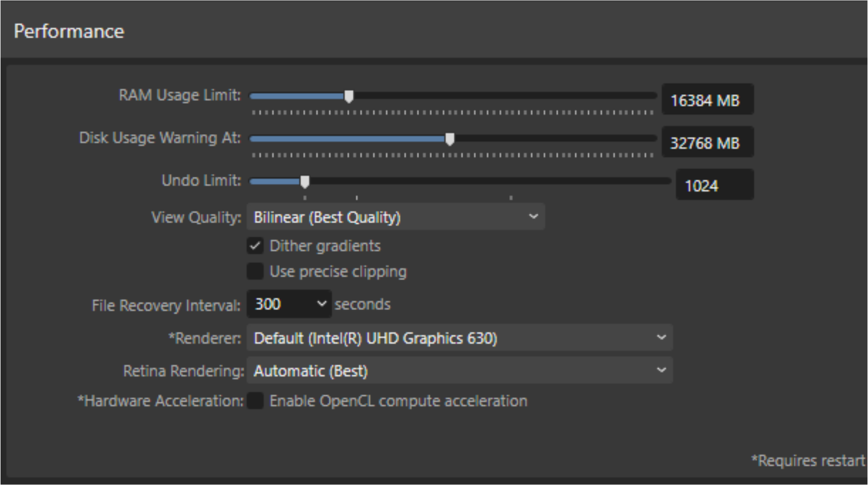Screen dimensions: 868x485
Task: Enable the Dither gradients checkbox
Action: (255, 246)
